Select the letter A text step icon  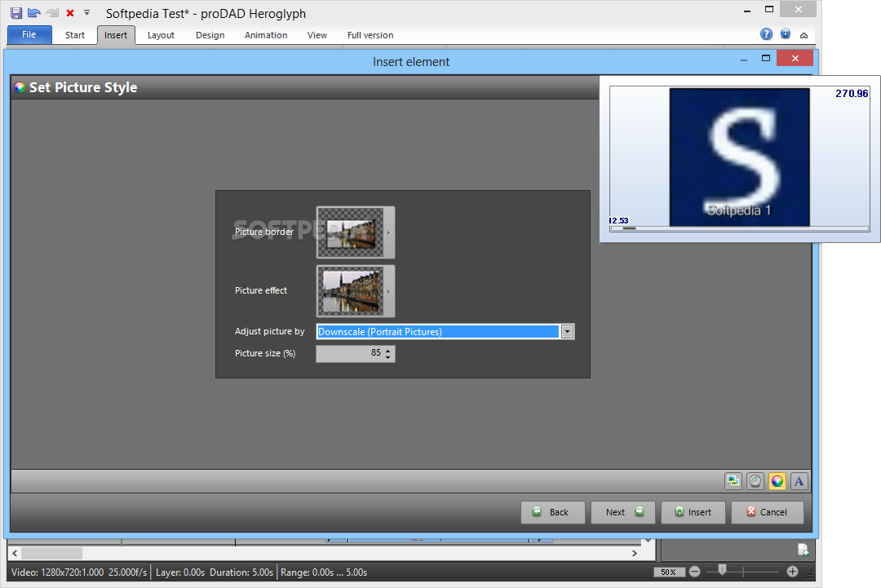[799, 480]
